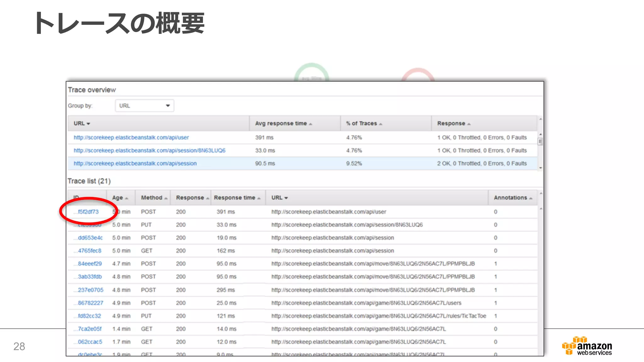The width and height of the screenshot is (644, 362).
Task: Open the Group by URL dropdown
Action: pyautogui.click(x=144, y=106)
